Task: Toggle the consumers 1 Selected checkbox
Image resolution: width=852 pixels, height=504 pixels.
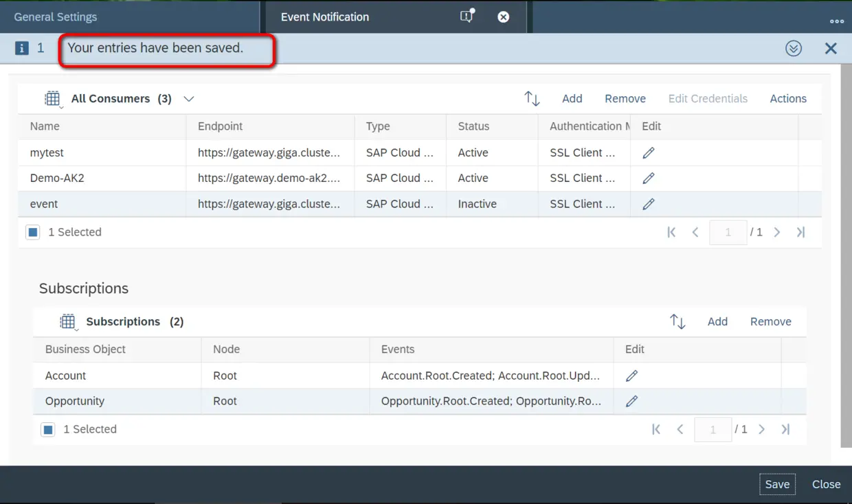Action: pyautogui.click(x=33, y=232)
